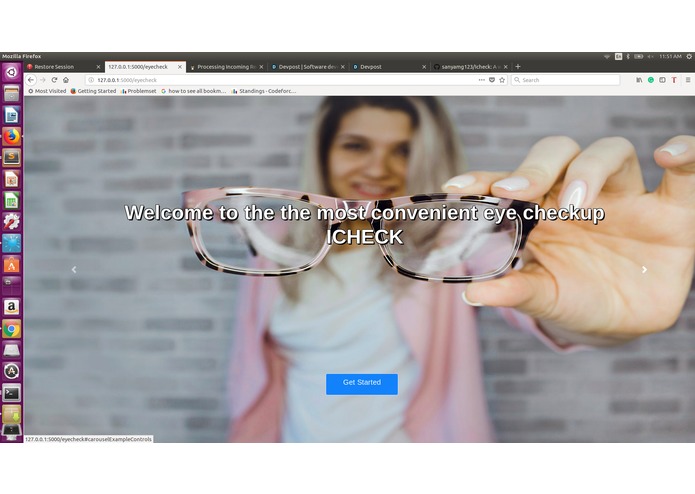695x494 pixels.
Task: Show site information icon in address bar
Action: pos(91,80)
